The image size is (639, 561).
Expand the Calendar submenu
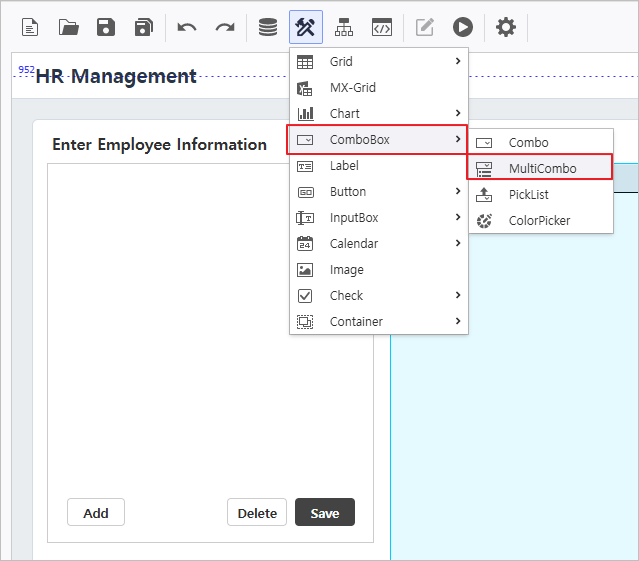point(378,244)
